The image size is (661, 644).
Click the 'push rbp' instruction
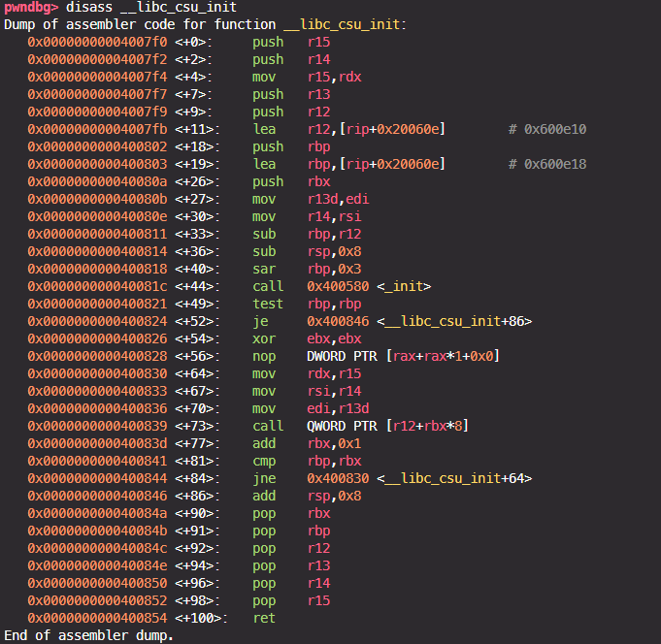tap(291, 147)
